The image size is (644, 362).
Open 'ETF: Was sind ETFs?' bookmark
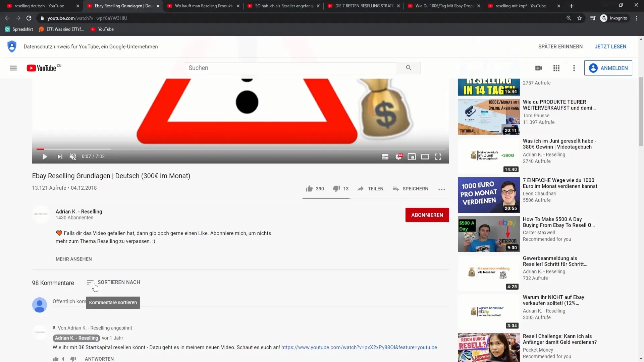click(x=62, y=29)
